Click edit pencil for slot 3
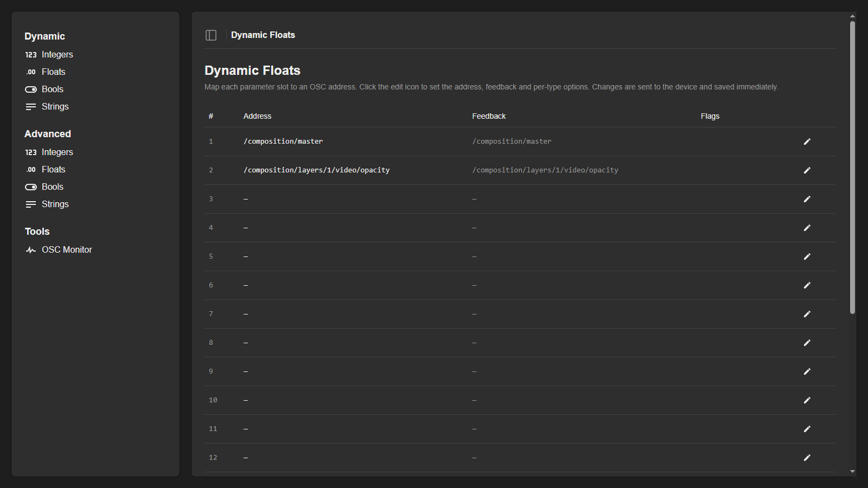 pos(807,199)
